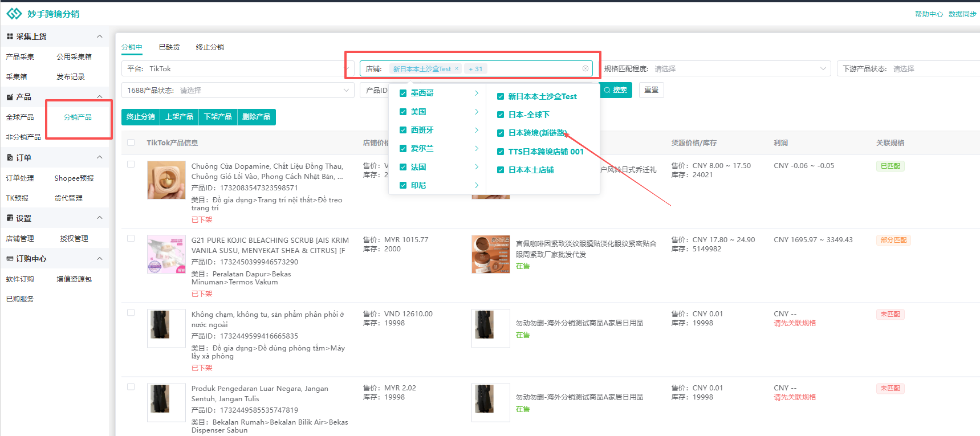
Task: Switch to the 终止分销 tab
Action: 210,47
